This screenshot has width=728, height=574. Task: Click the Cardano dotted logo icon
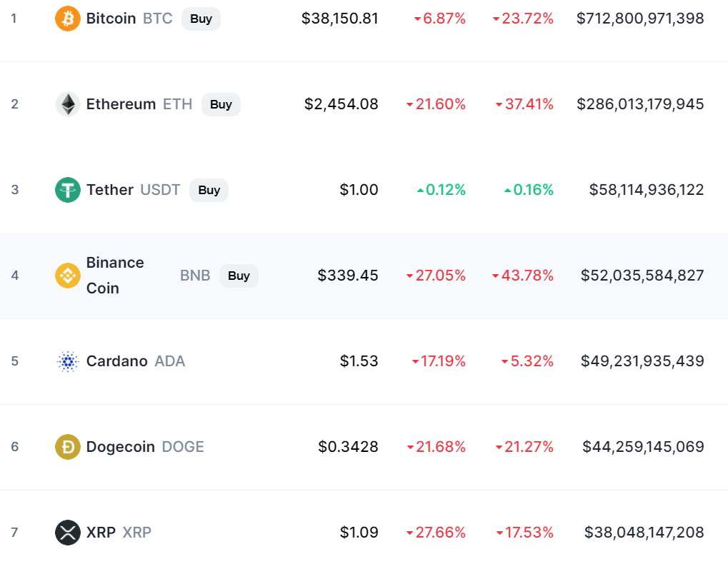[68, 361]
